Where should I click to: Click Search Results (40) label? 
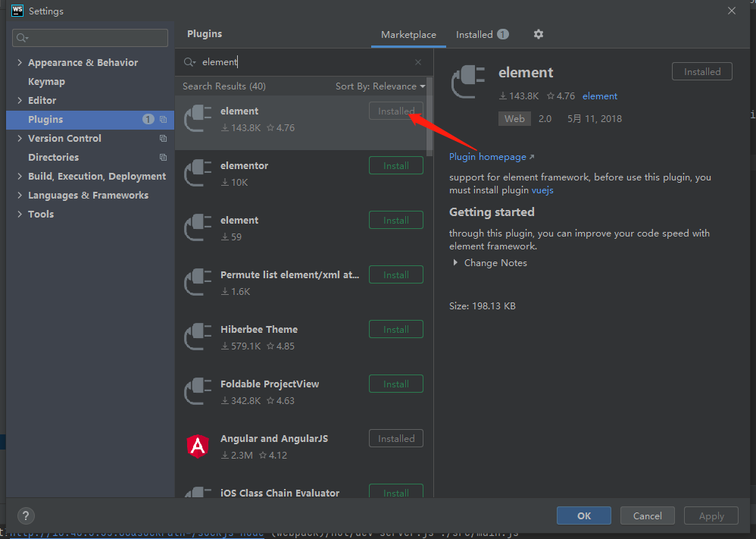(224, 86)
